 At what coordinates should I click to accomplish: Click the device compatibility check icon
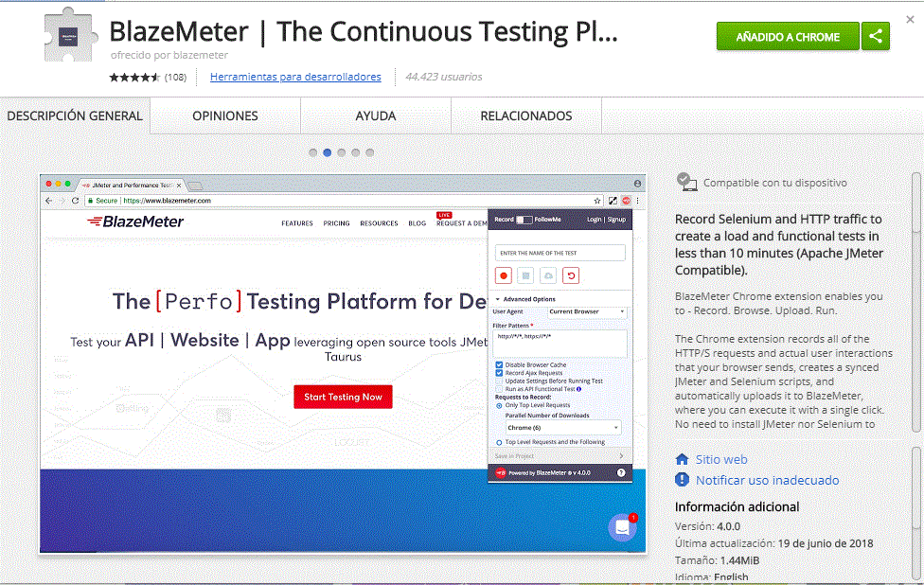click(x=686, y=183)
